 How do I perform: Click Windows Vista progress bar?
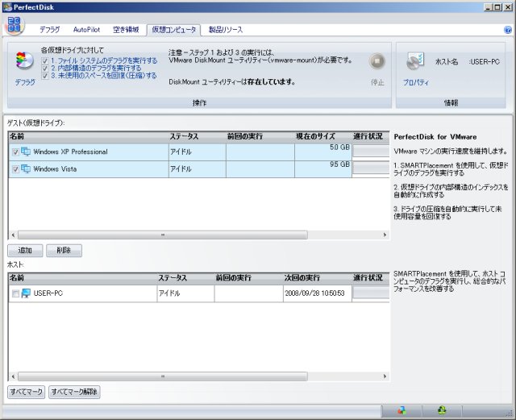pyautogui.click(x=371, y=168)
